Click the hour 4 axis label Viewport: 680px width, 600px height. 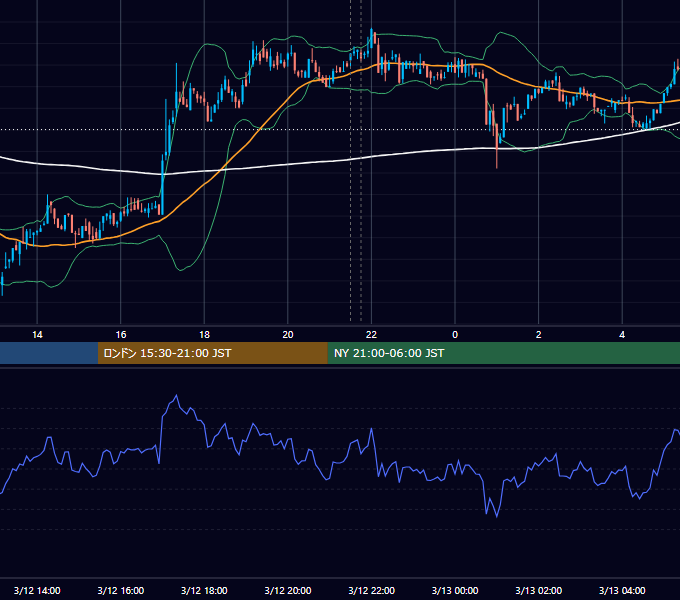click(x=622, y=335)
